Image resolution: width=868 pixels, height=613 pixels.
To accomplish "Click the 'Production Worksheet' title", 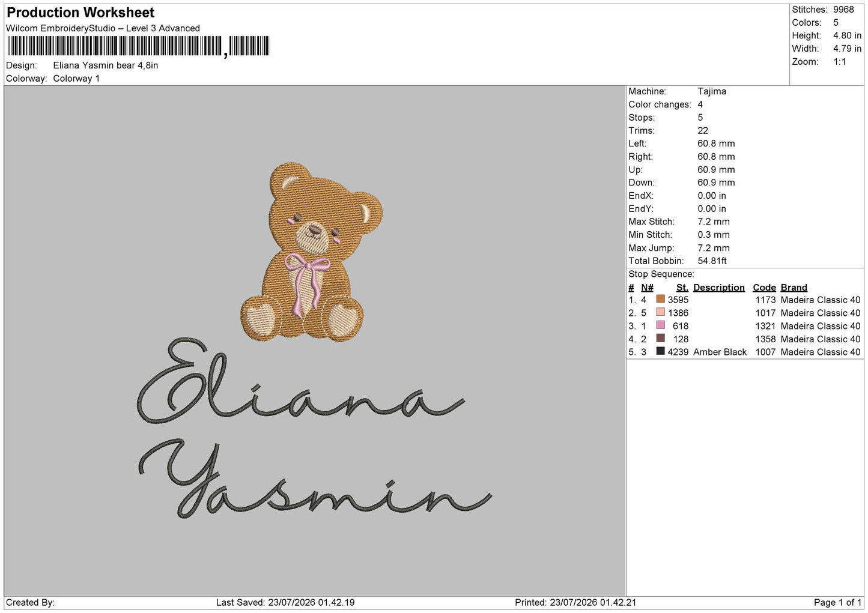I will [80, 13].
